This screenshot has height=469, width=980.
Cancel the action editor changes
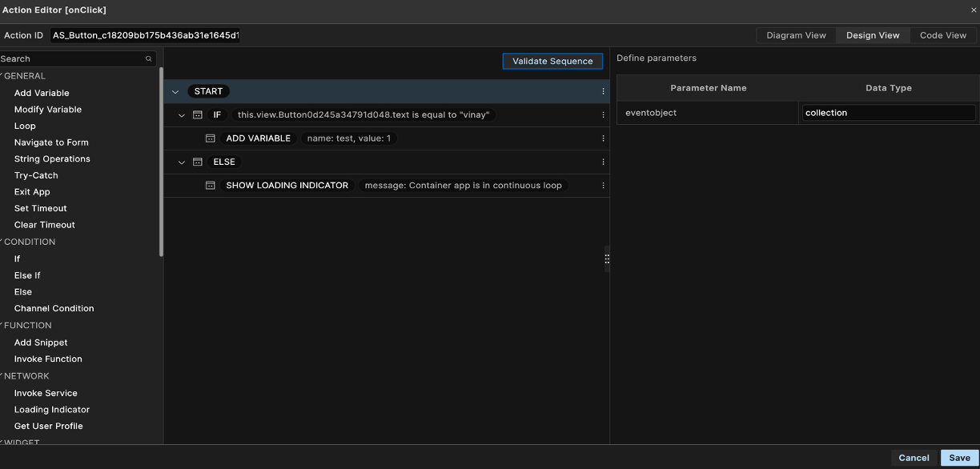pos(914,458)
